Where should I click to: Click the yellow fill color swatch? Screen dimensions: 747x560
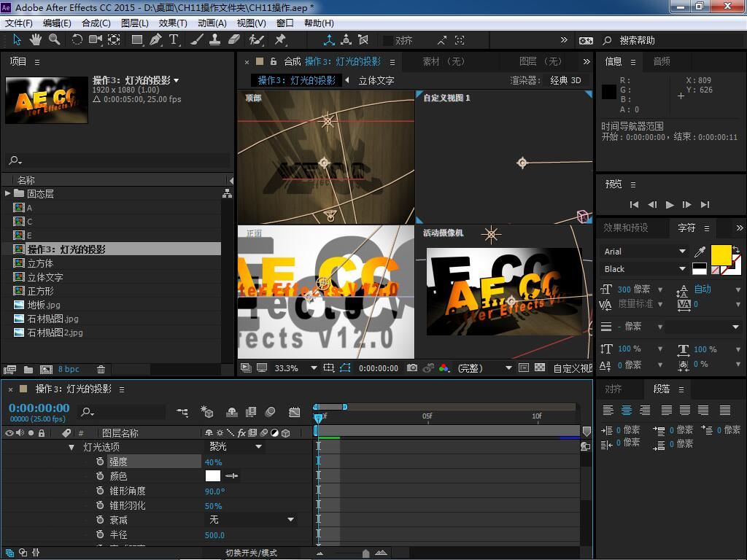click(721, 254)
